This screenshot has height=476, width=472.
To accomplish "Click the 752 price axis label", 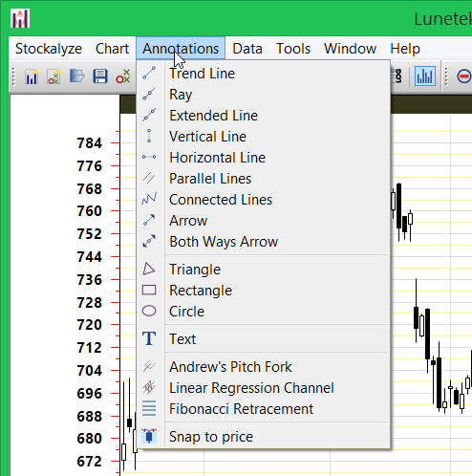I will click(x=90, y=234).
